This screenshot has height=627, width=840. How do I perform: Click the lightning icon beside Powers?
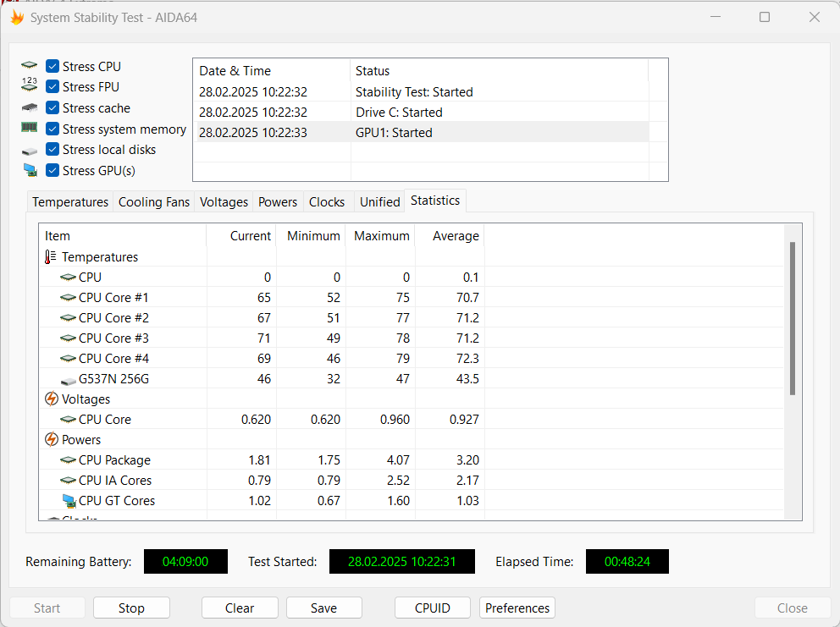click(51, 440)
